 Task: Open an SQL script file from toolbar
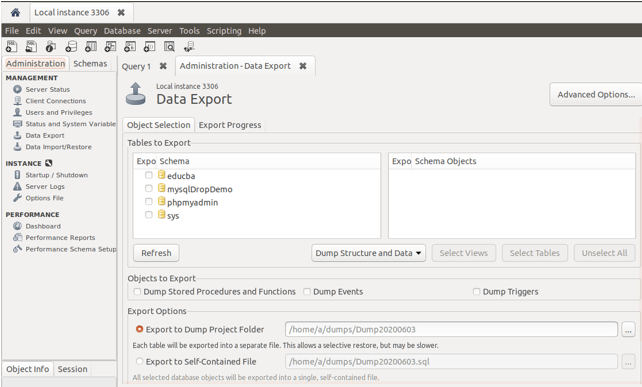click(x=31, y=46)
